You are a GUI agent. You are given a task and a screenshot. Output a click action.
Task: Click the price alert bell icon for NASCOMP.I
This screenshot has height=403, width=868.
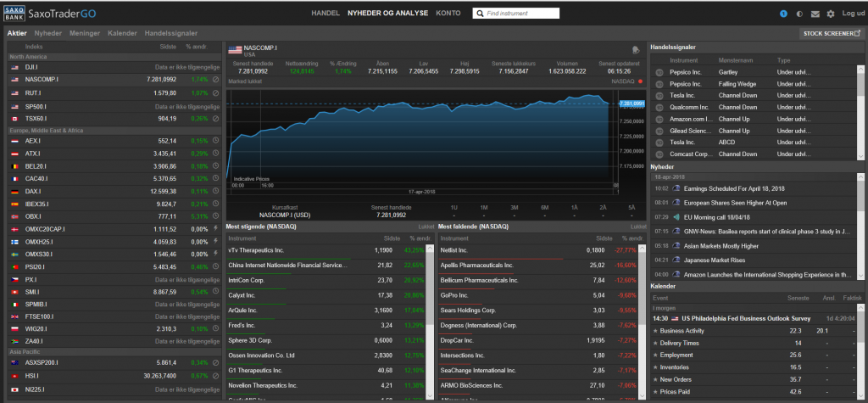[636, 50]
